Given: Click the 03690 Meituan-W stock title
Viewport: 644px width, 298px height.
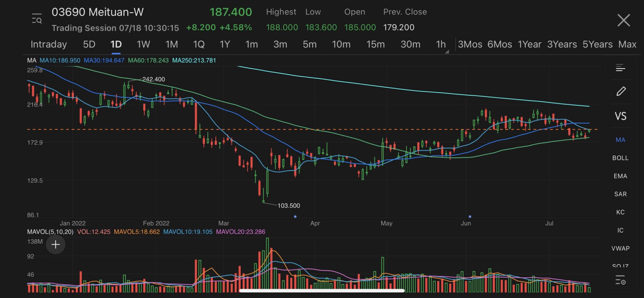Looking at the screenshot, I should point(97,12).
